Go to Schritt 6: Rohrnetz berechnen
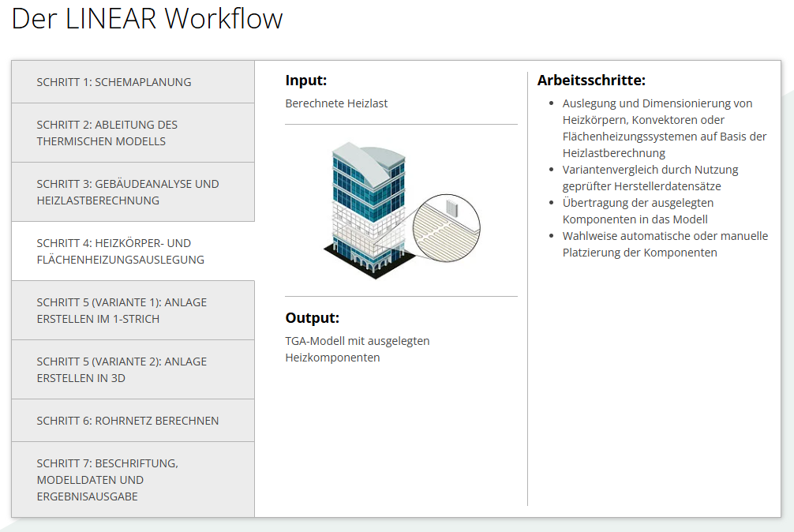The width and height of the screenshot is (794, 532). point(133,421)
